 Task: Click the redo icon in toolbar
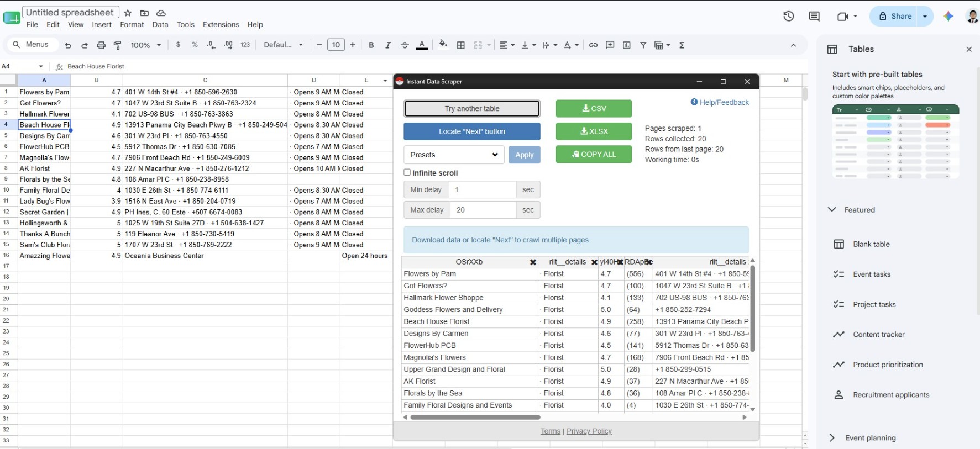click(85, 45)
